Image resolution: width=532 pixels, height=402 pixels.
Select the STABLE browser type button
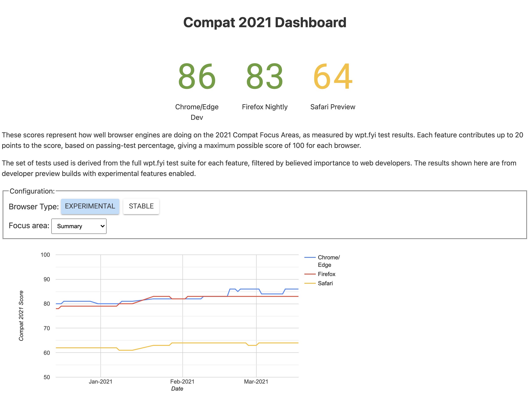pos(141,206)
